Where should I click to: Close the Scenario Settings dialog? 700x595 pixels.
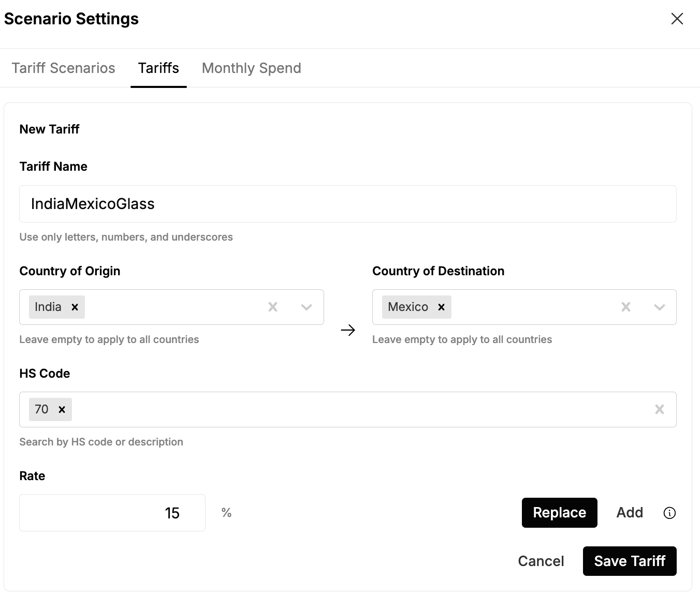(677, 19)
